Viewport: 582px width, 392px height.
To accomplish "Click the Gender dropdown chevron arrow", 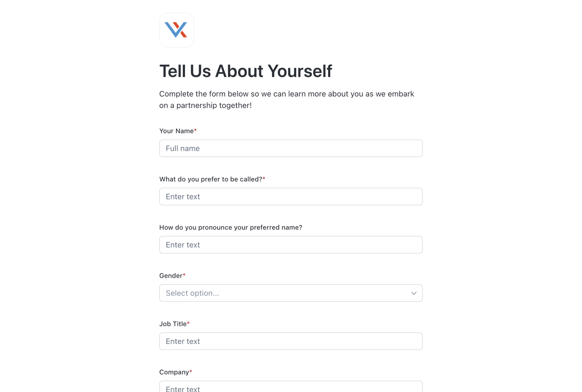I will pyautogui.click(x=414, y=293).
